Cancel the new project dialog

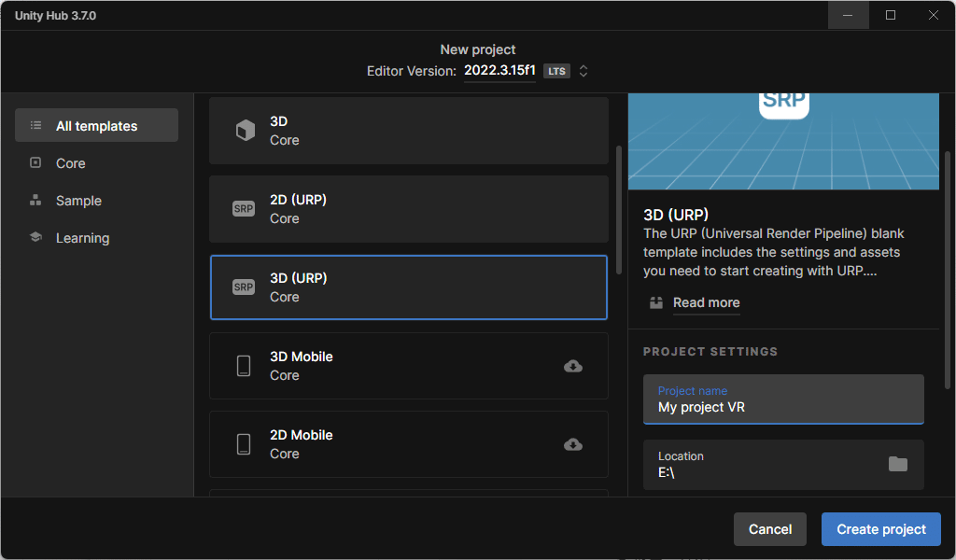[x=770, y=529]
